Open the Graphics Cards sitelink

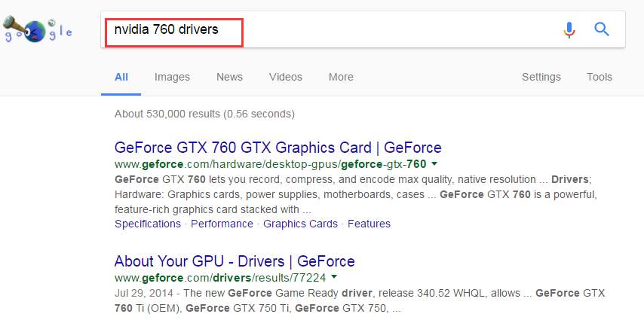click(300, 224)
